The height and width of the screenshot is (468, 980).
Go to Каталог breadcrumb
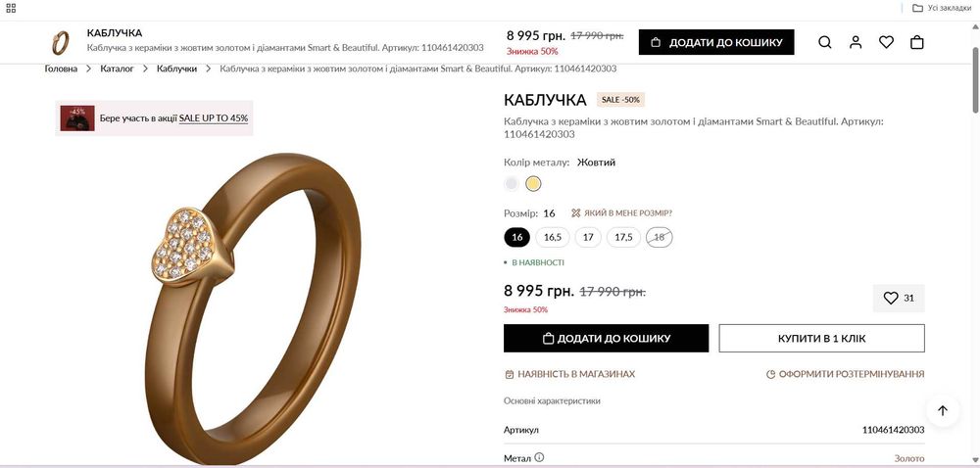118,69
